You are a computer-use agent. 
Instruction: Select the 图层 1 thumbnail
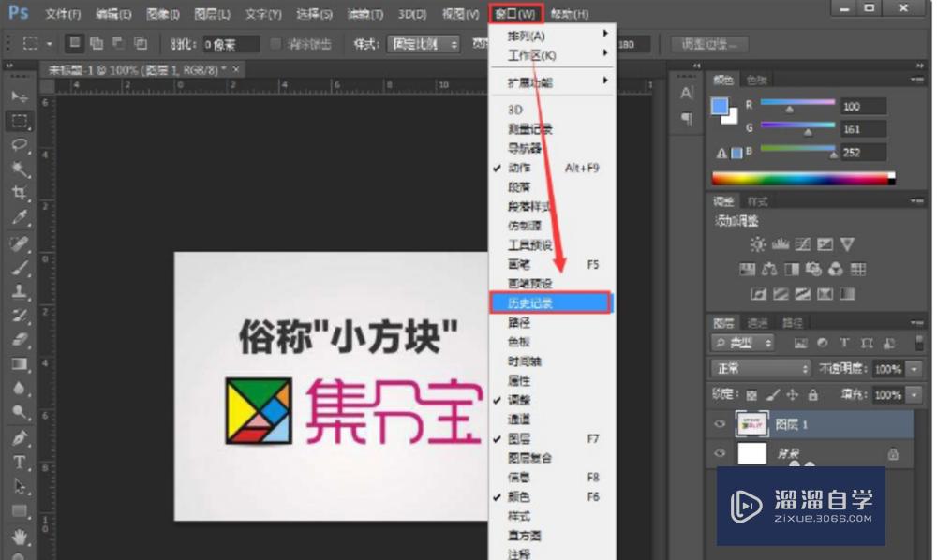[751, 423]
